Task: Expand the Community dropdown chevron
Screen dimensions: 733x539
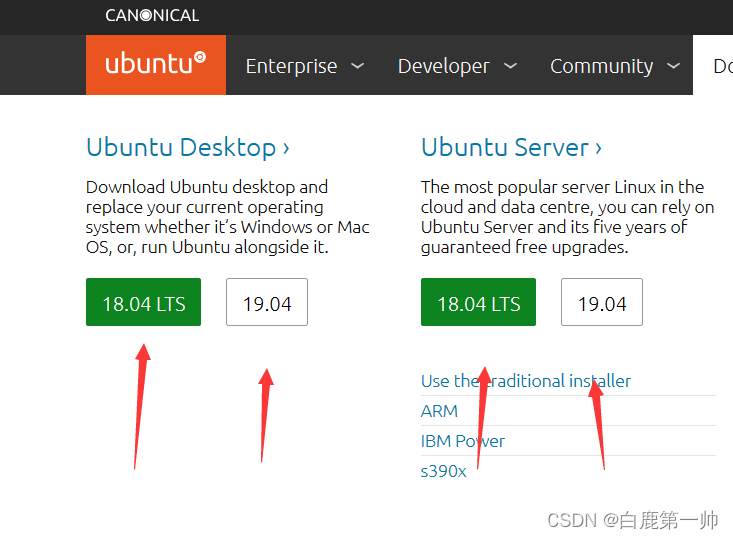Action: click(673, 66)
